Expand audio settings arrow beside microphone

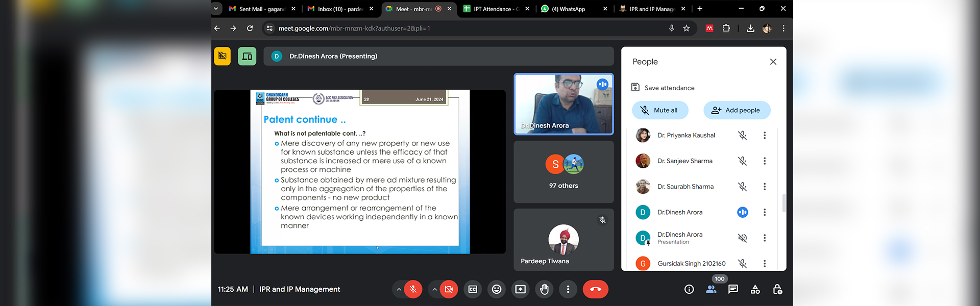pos(399,289)
